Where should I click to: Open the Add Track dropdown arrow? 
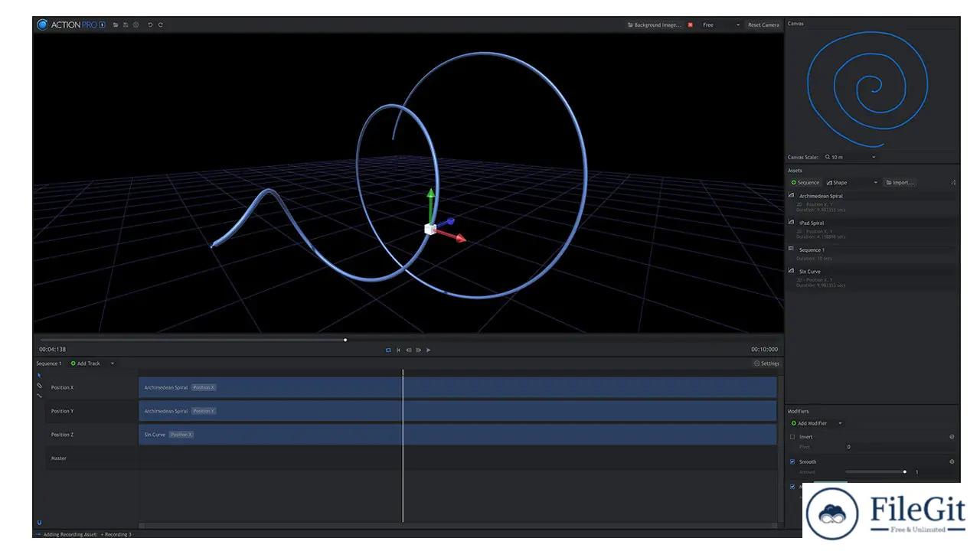click(x=113, y=364)
